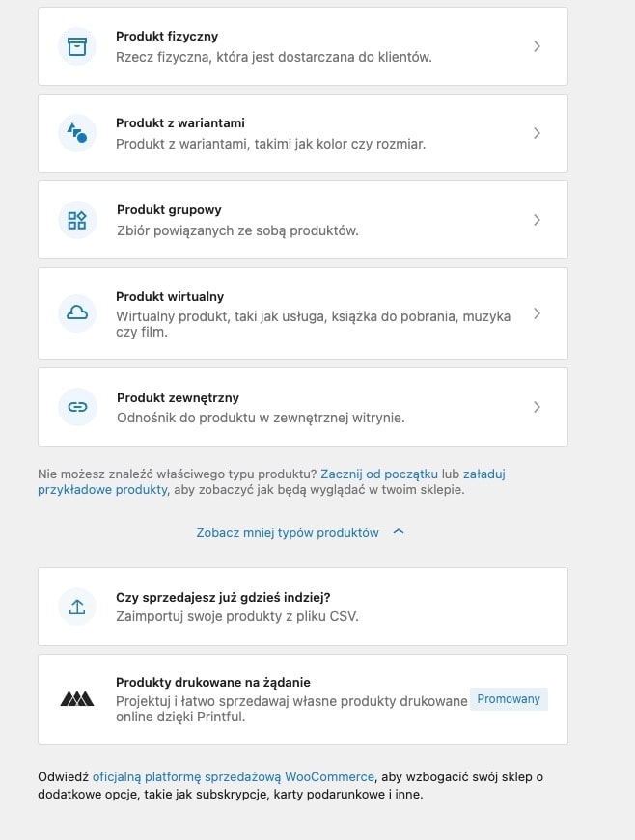635x840 pixels.
Task: Click the chain link icon for Produkt zewnętrzny
Action: (x=77, y=407)
